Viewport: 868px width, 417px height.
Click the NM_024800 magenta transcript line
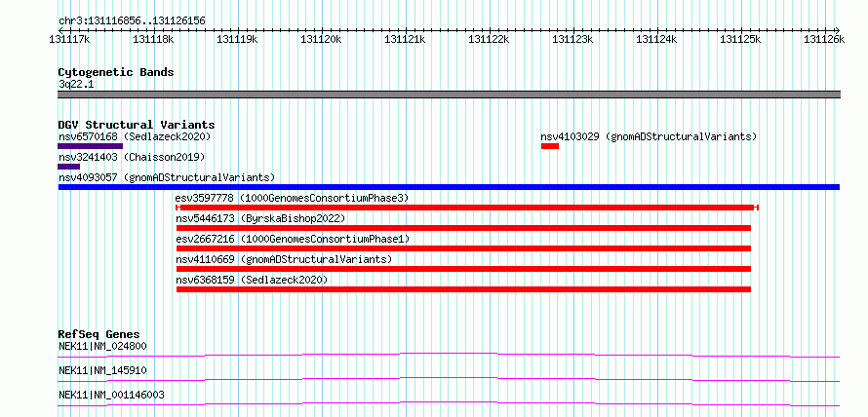pyautogui.click(x=449, y=355)
